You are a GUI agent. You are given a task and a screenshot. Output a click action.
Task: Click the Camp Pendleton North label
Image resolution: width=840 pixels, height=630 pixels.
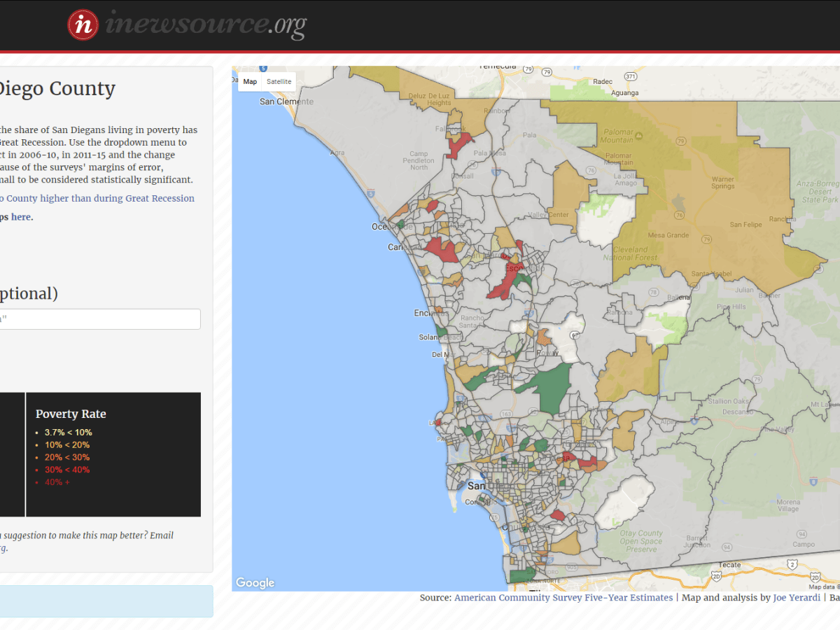coord(419,160)
